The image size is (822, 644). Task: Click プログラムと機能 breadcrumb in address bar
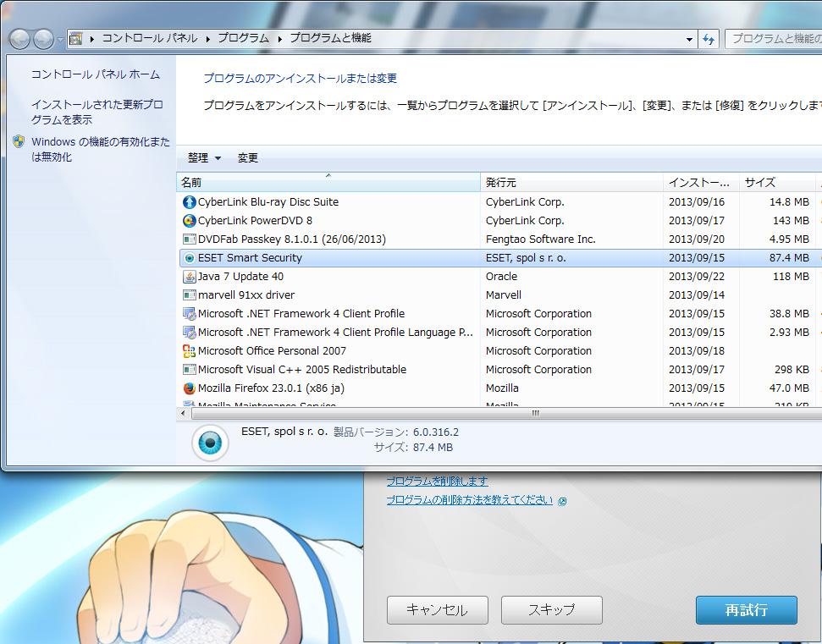click(331, 38)
